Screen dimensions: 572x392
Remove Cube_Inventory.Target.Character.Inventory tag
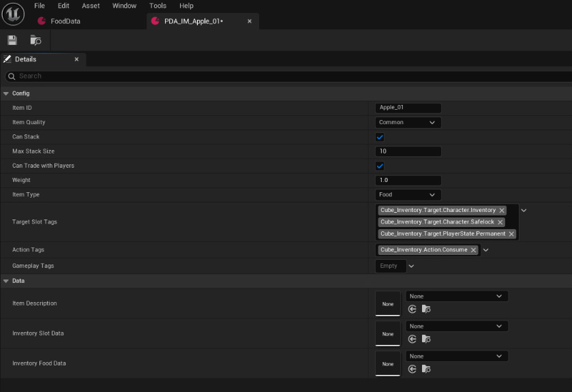502,211
